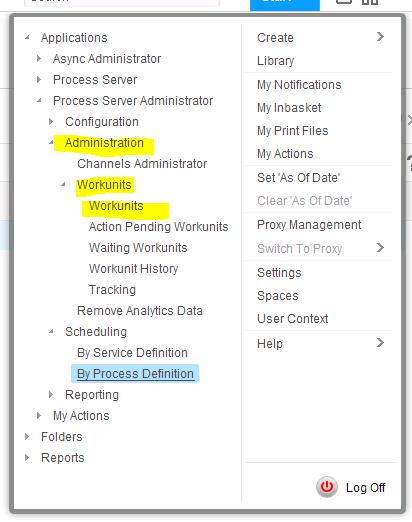Select Action Pending Workunits
The image size is (412, 522).
click(158, 227)
